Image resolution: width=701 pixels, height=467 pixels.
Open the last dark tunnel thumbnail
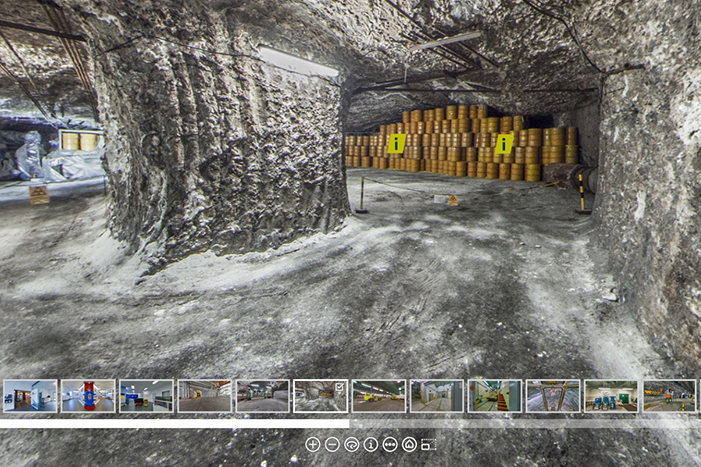[669, 396]
